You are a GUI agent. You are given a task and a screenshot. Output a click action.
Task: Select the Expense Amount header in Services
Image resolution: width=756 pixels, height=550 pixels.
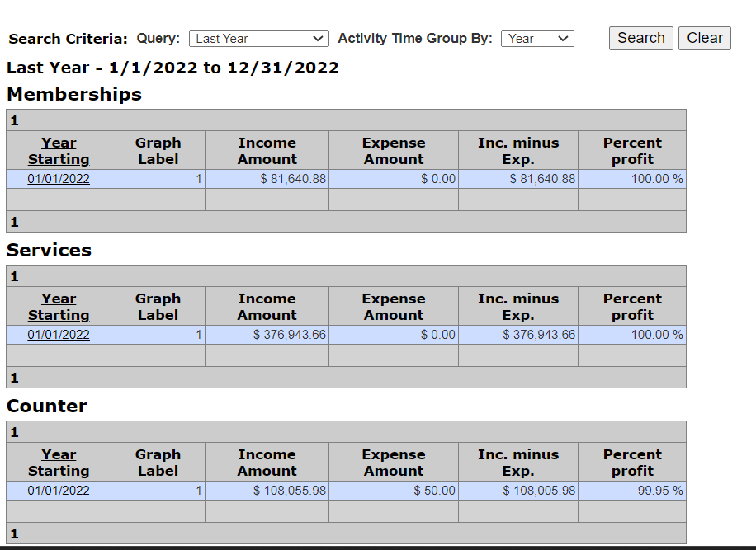point(394,307)
